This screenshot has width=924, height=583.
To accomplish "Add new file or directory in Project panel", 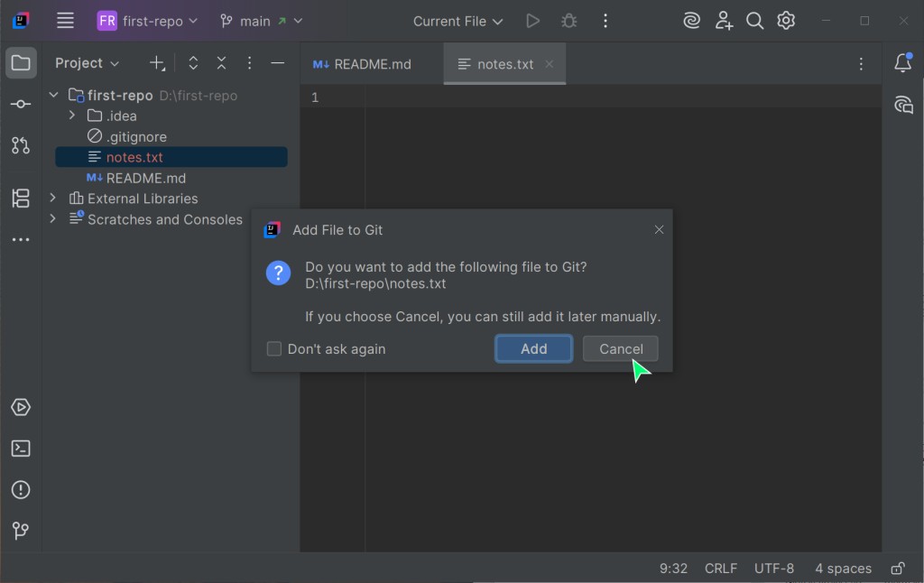I will click(157, 63).
